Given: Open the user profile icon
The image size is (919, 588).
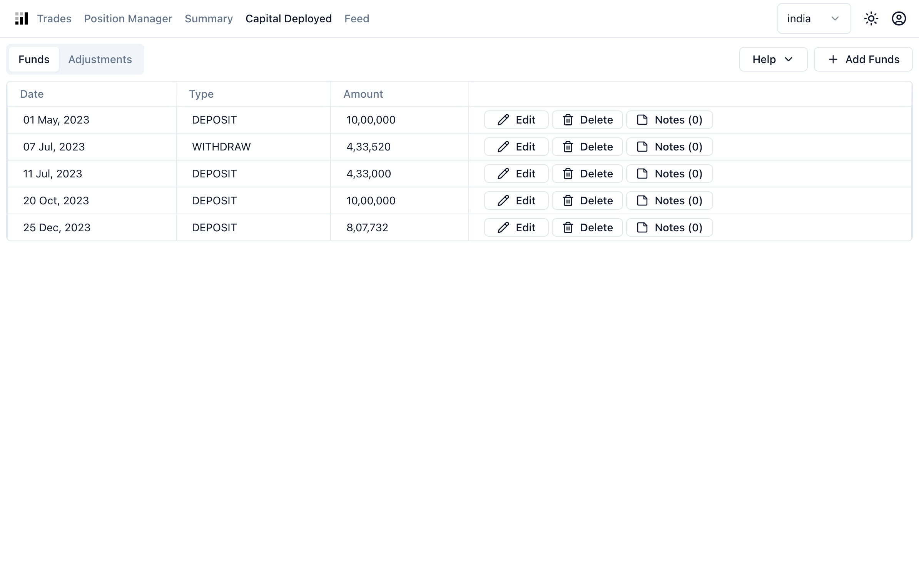Looking at the screenshot, I should tap(899, 18).
